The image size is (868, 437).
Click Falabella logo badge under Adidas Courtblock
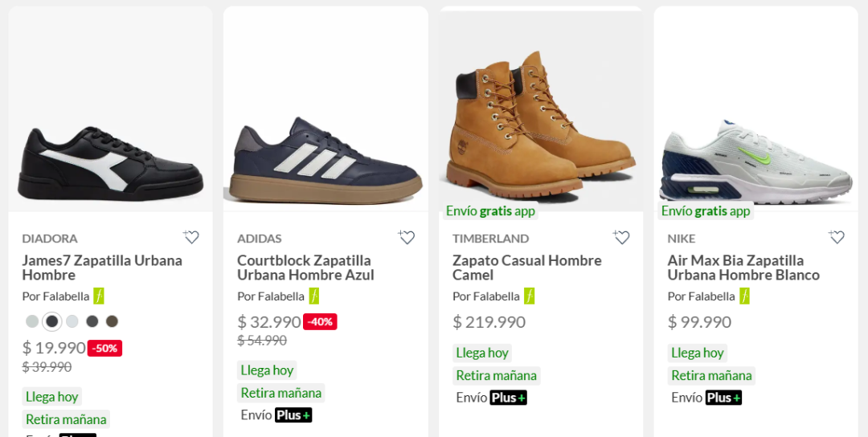pos(314,296)
